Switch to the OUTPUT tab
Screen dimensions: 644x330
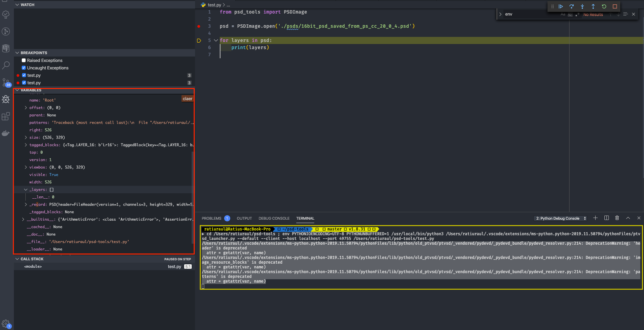point(244,218)
